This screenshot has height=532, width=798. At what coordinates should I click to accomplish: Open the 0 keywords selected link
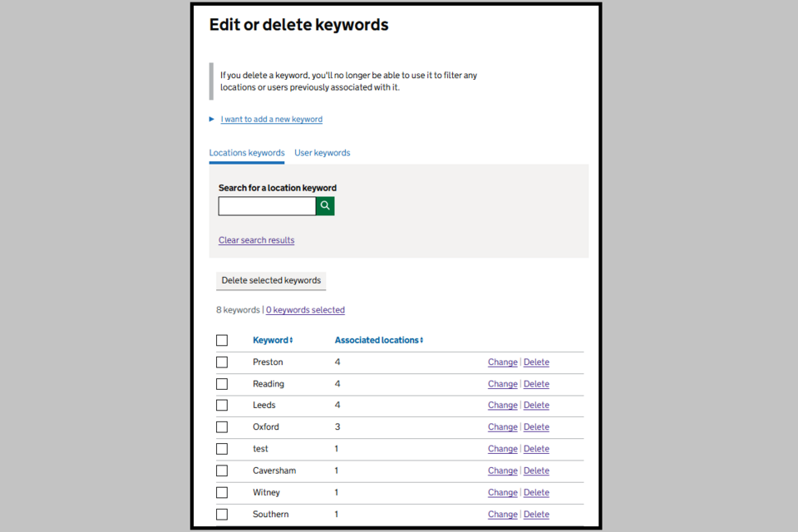(x=305, y=310)
